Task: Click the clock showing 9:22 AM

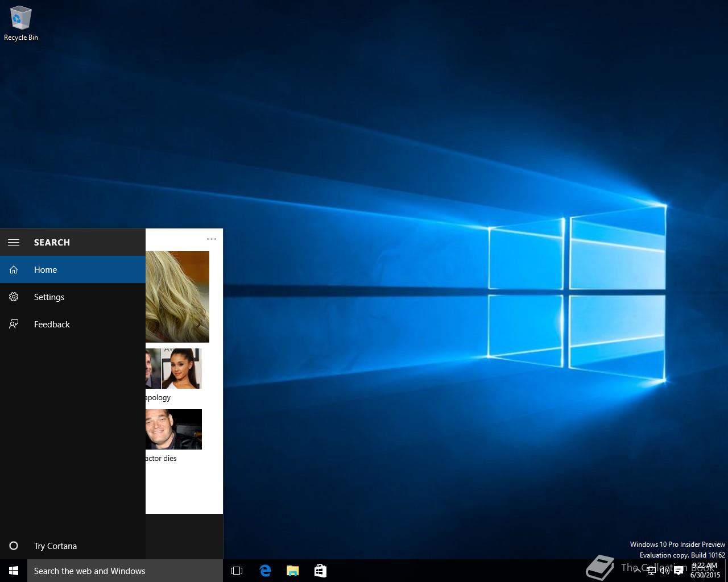Action: 705,570
